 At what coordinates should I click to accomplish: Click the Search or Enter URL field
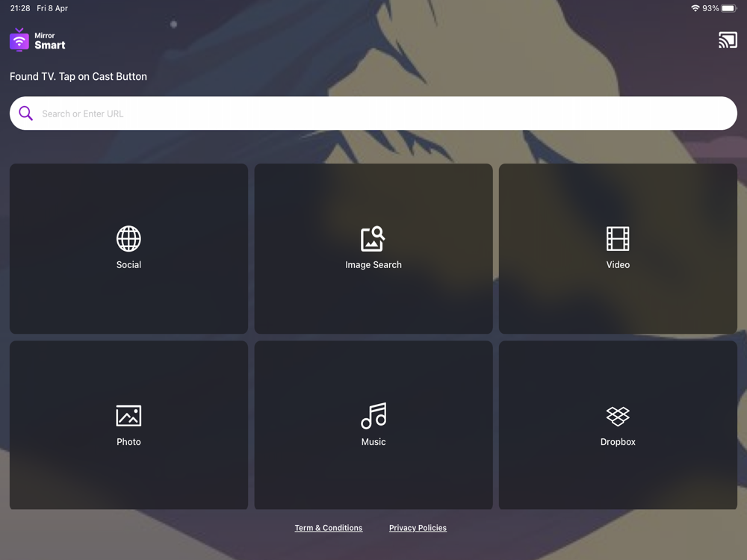tap(373, 113)
